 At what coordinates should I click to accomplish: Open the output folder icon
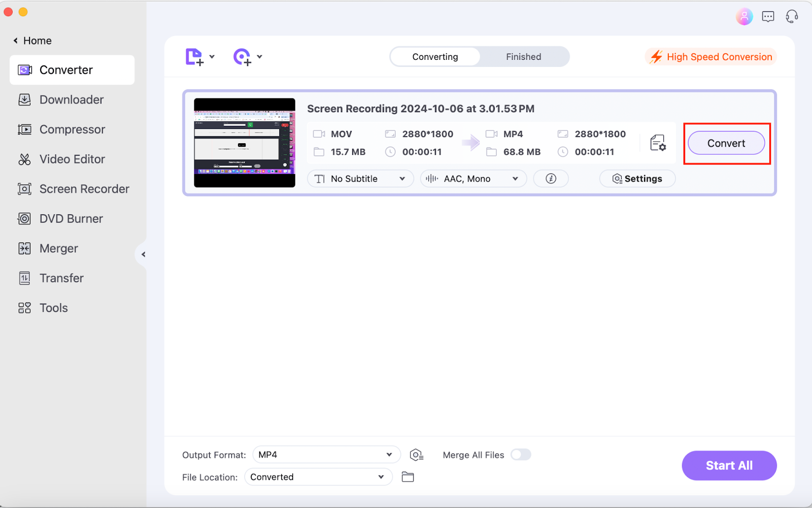point(408,477)
